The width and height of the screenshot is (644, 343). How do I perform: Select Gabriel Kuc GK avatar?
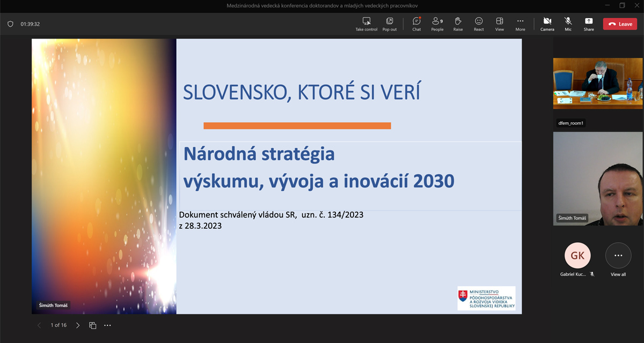[x=577, y=256]
